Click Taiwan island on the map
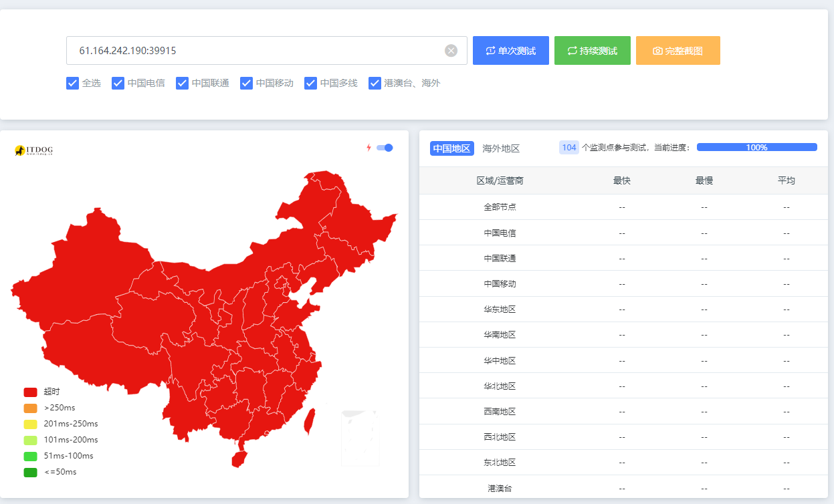 click(x=310, y=421)
